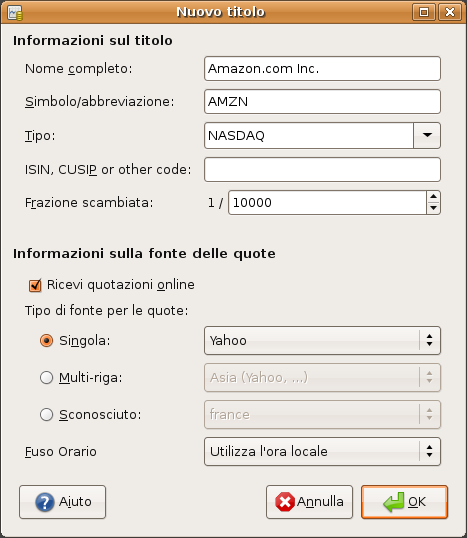Close the Nuovo titolo dialog

pos(450,12)
